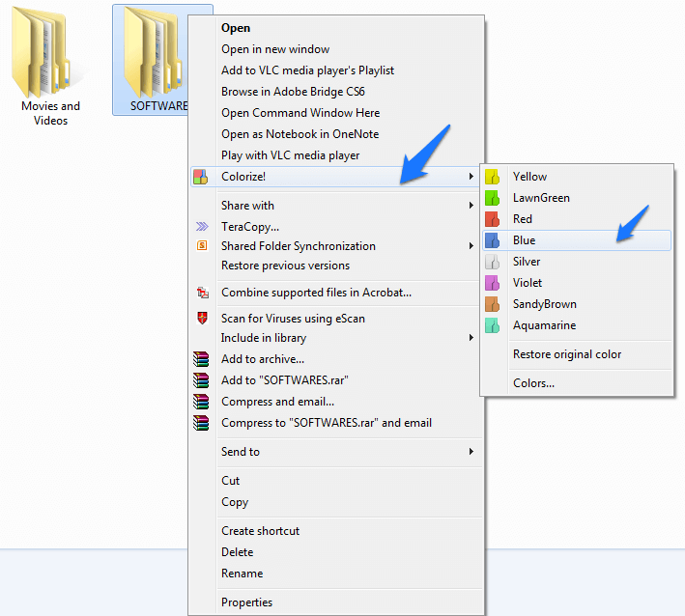685x616 pixels.
Task: Click WinRAR icon beside Compress to SOFTWARES.rar and email
Action: click(x=201, y=423)
